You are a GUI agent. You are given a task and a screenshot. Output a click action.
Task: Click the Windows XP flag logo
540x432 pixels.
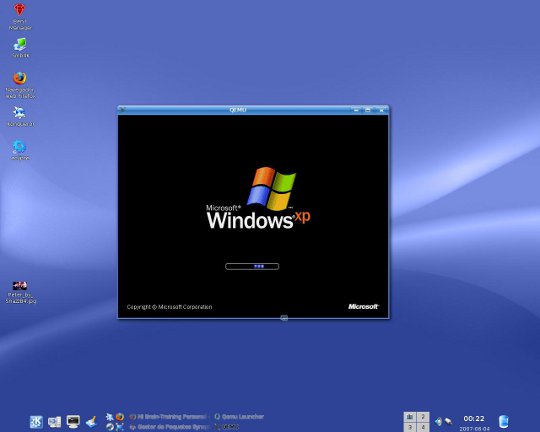(272, 189)
